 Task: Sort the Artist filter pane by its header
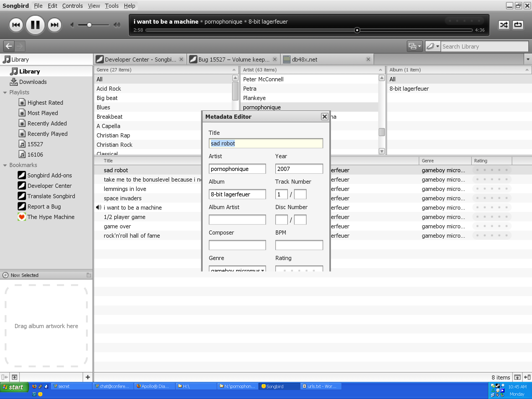click(313, 70)
